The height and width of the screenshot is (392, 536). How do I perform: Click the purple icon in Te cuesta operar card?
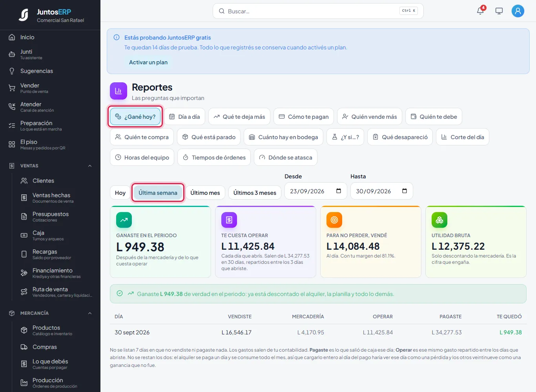[x=229, y=220]
